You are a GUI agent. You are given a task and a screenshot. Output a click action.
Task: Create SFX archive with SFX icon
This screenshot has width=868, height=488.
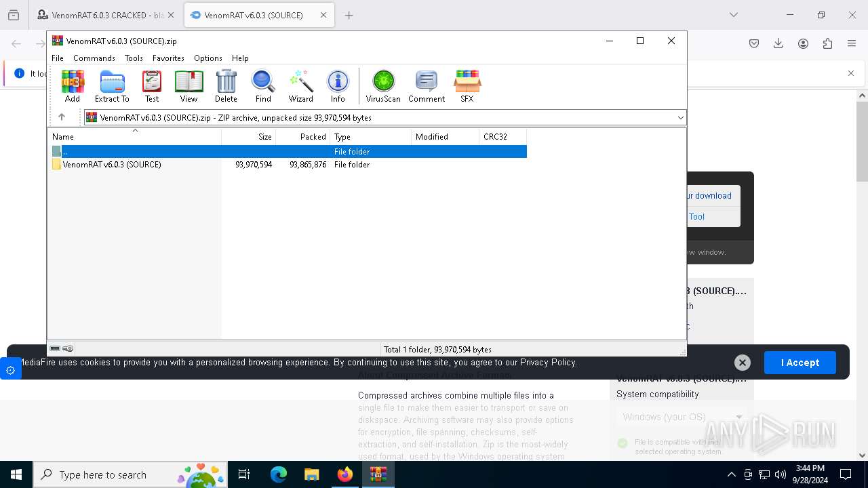pos(467,86)
